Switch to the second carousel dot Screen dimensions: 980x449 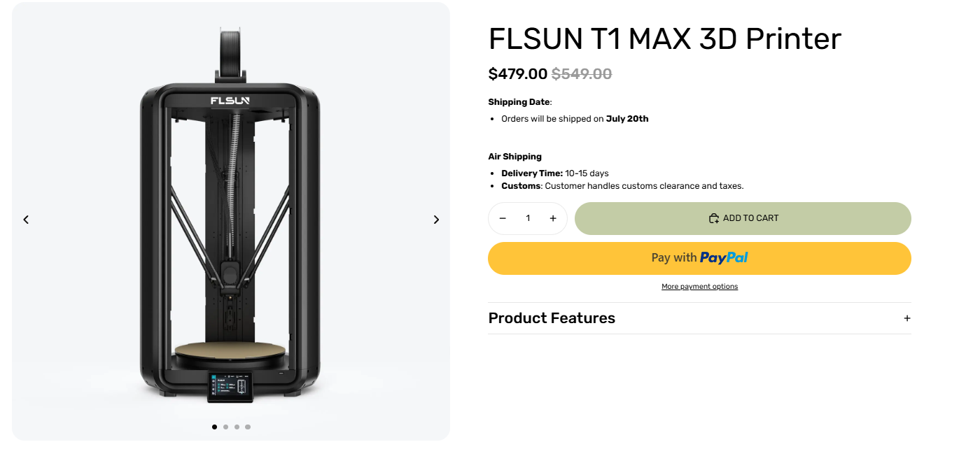[225, 427]
